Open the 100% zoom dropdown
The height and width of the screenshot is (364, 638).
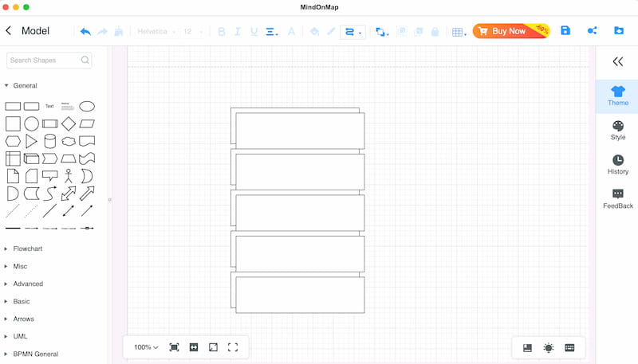[146, 347]
